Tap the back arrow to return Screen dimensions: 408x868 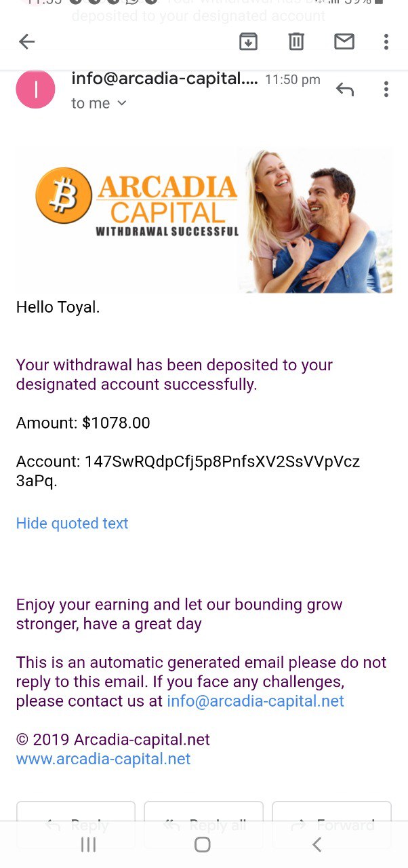pos(26,42)
